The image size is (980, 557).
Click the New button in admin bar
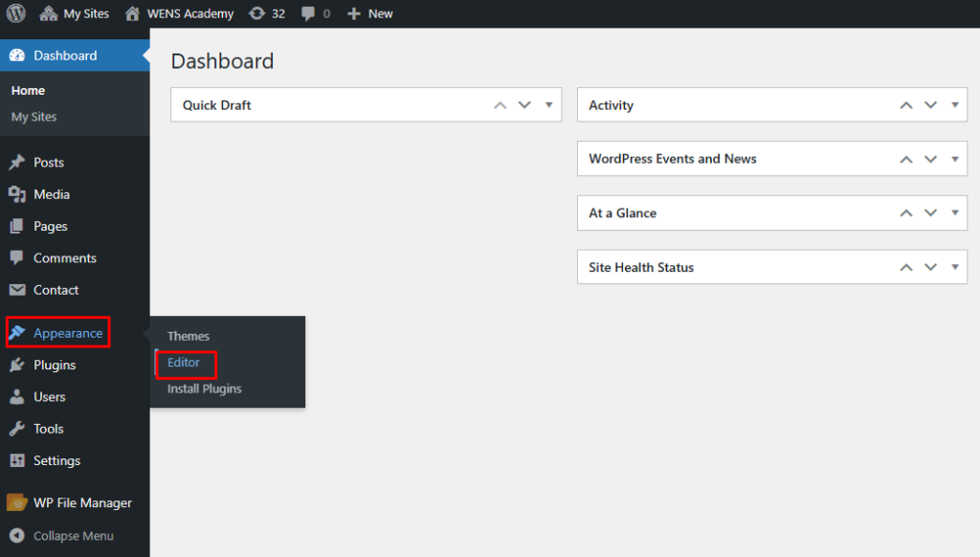370,13
